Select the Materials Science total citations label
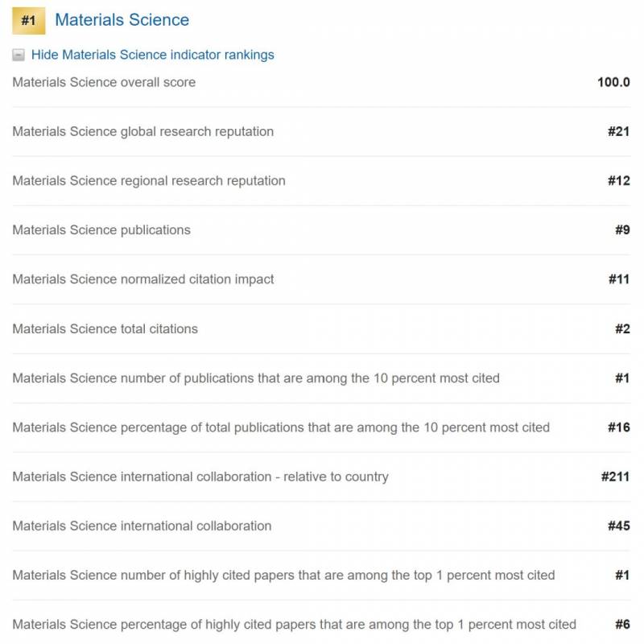The image size is (644, 644). coord(105,328)
